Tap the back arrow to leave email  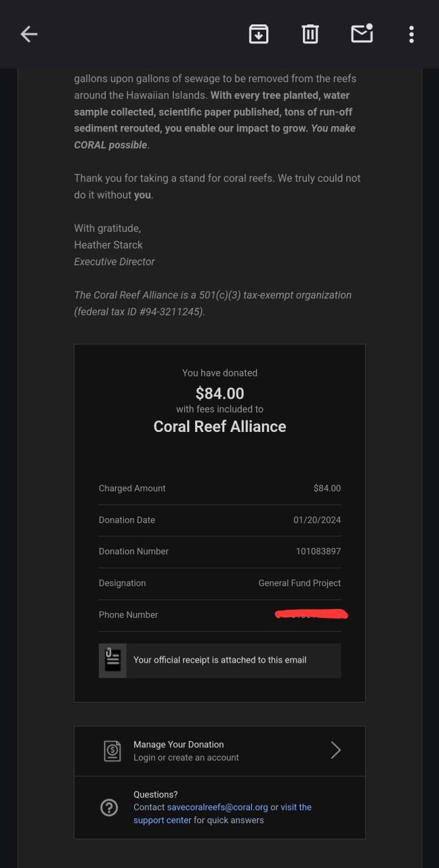pos(29,34)
